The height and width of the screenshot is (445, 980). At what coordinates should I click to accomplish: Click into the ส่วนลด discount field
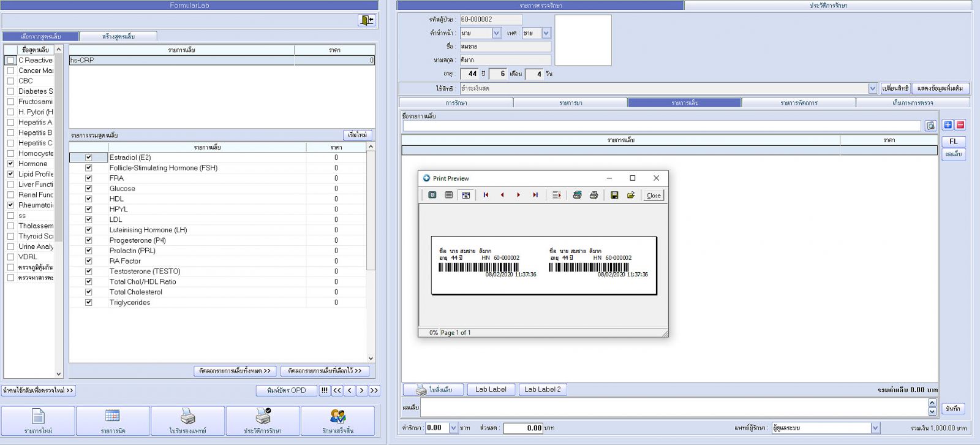(x=524, y=428)
